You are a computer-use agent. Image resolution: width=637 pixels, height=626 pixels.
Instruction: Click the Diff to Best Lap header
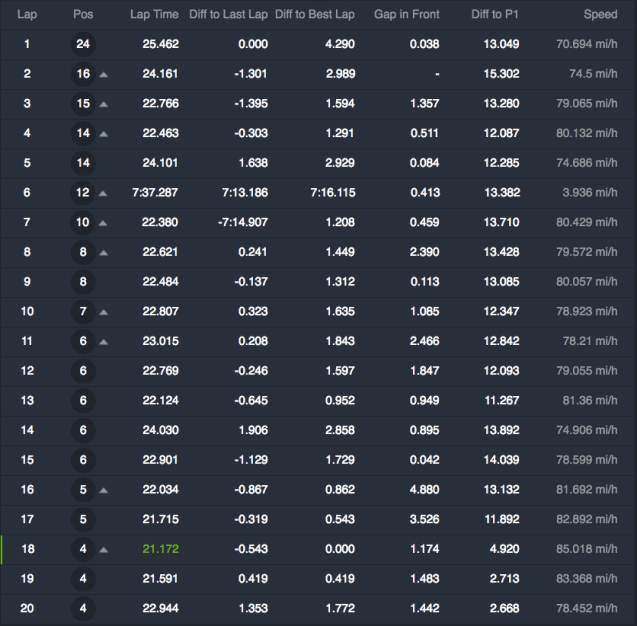tap(314, 15)
